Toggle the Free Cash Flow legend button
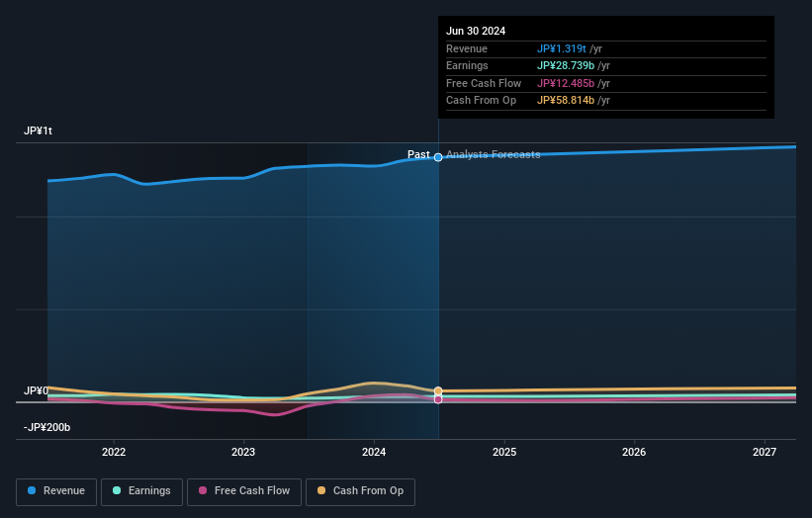Screen dimensions: 812x518 point(244,491)
